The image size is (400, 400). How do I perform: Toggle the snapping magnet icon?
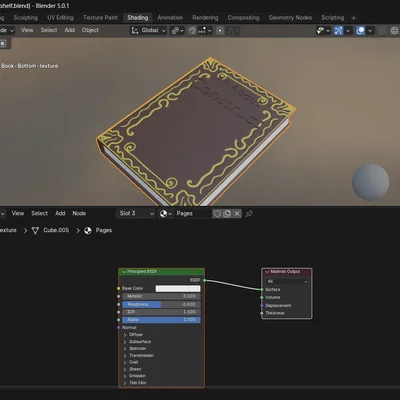(x=192, y=31)
